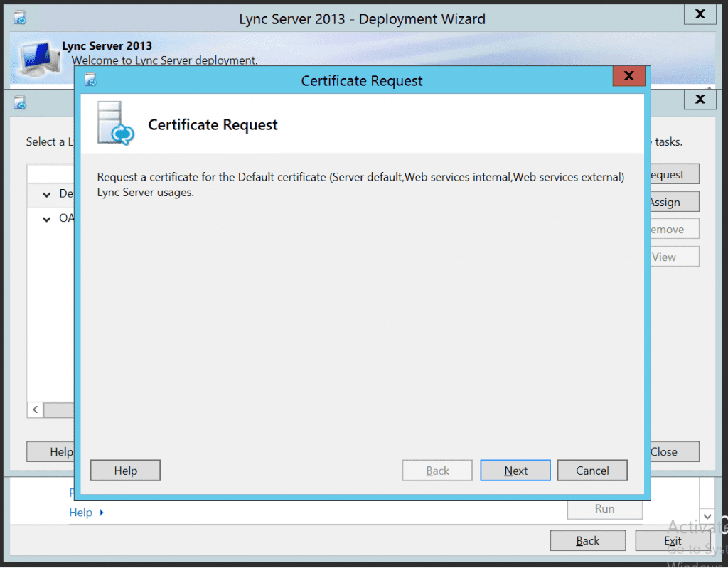Screen dimensions: 728x568
Task: Select the Default certificate entry in the list
Action: (x=66, y=193)
